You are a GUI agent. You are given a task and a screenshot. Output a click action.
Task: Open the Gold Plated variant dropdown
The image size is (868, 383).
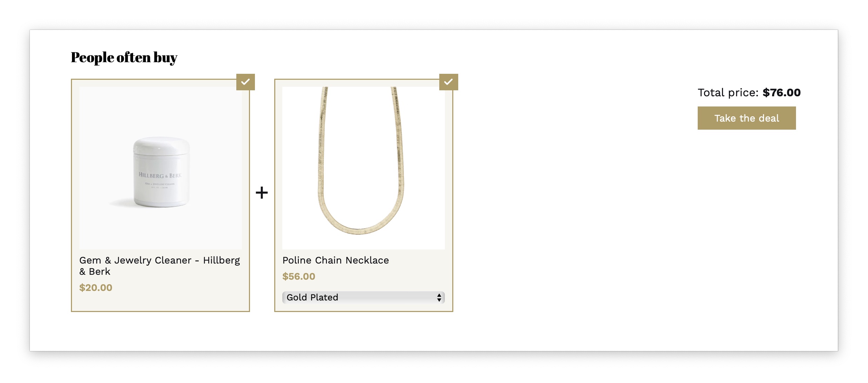[x=363, y=297]
